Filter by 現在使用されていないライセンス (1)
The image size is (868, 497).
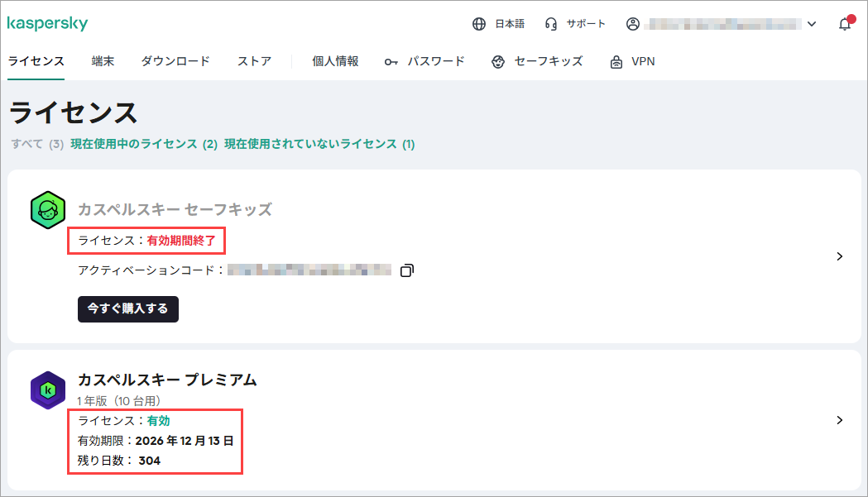pyautogui.click(x=319, y=144)
